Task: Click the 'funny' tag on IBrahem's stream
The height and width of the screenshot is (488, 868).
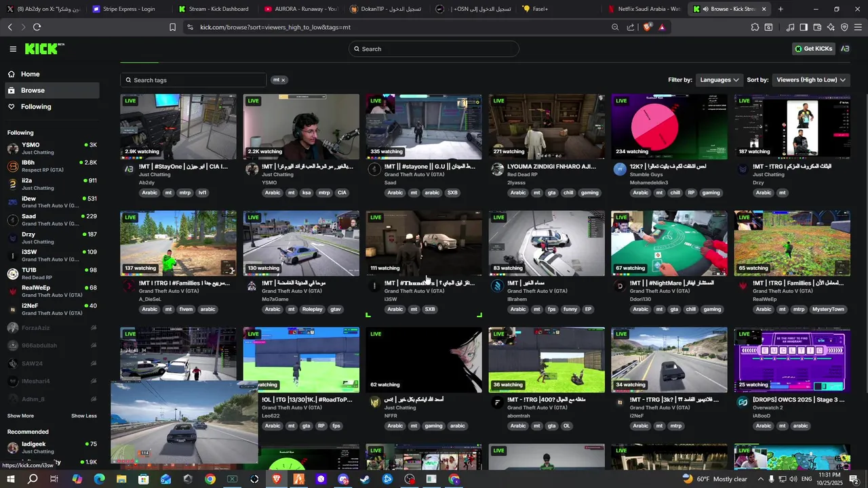Action: [x=570, y=309]
